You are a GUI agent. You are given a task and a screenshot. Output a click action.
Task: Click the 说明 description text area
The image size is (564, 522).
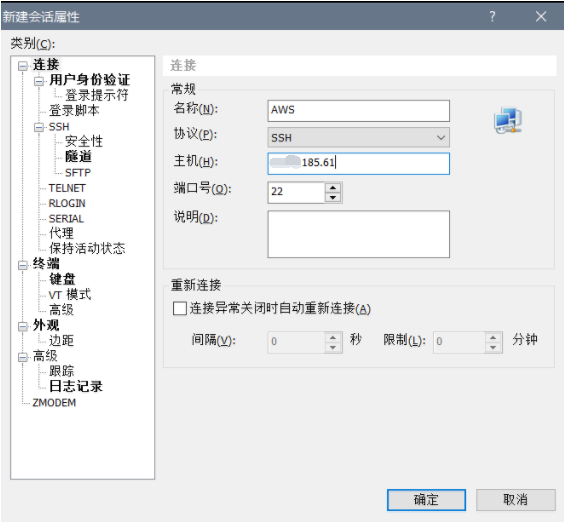coord(359,234)
